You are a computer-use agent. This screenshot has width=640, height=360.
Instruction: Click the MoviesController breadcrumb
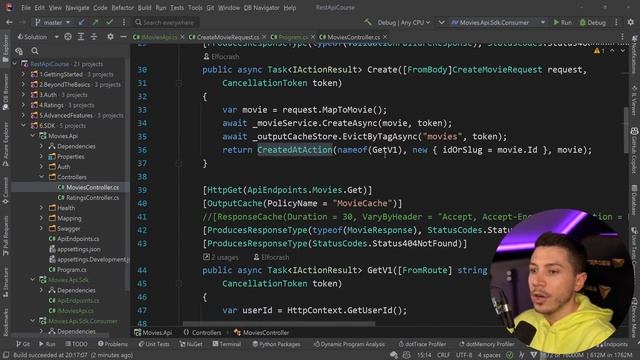pos(262,333)
